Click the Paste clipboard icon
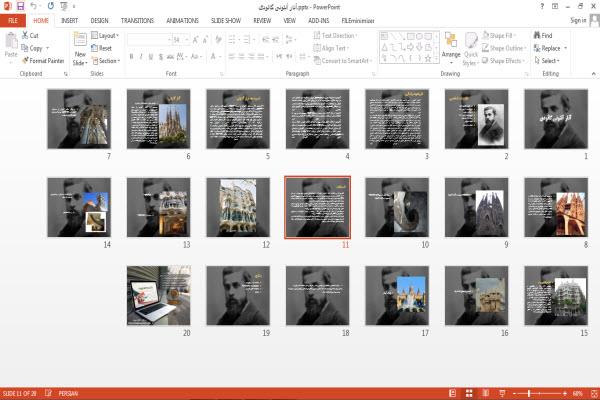 pos(11,41)
